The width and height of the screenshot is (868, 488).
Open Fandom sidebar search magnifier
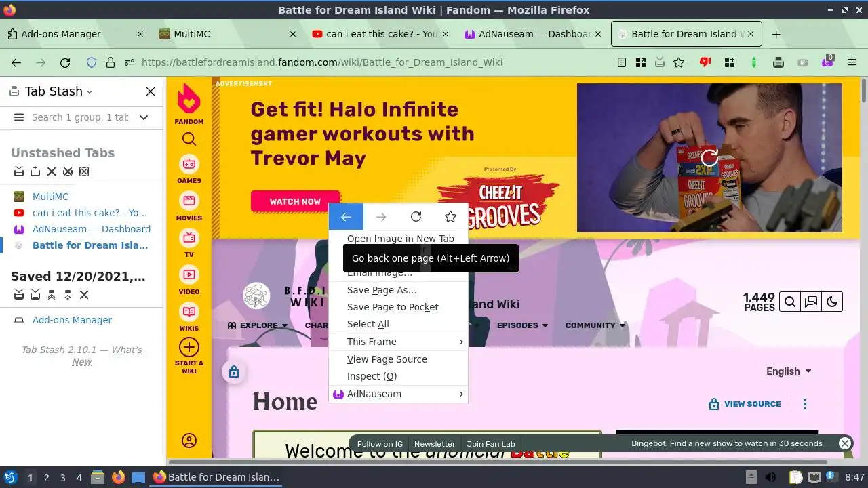[x=189, y=139]
